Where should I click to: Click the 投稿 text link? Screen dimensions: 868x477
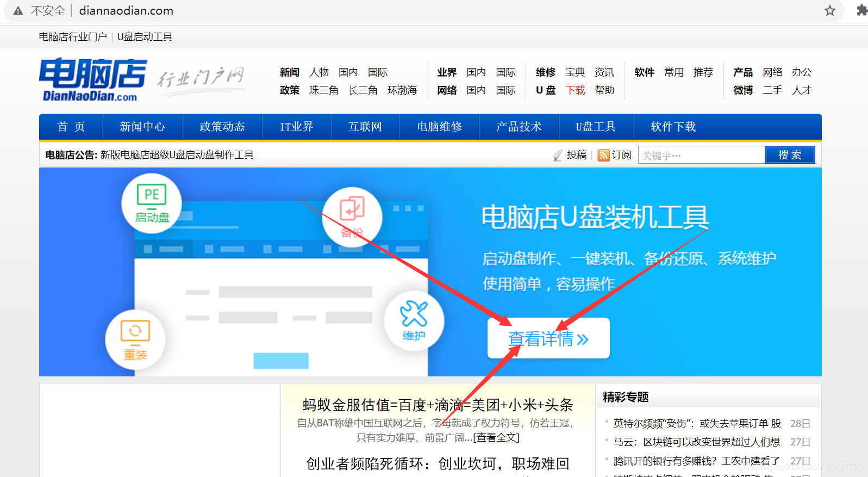577,155
